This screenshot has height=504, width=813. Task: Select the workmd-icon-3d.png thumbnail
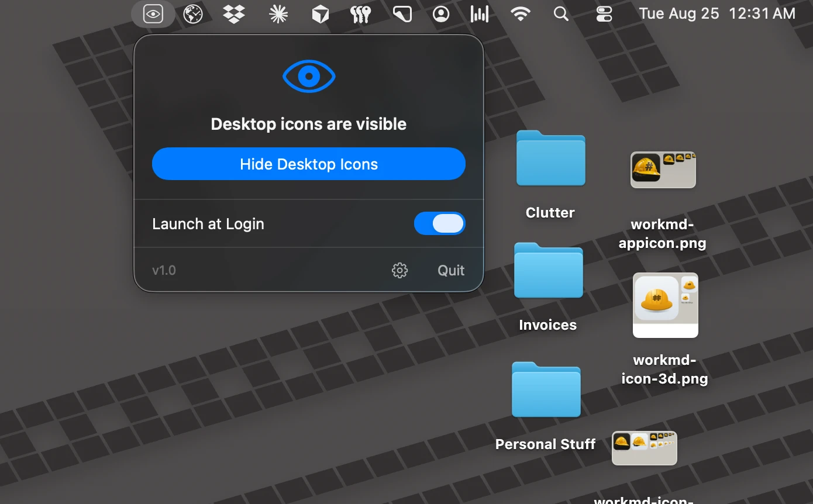pyautogui.click(x=666, y=305)
